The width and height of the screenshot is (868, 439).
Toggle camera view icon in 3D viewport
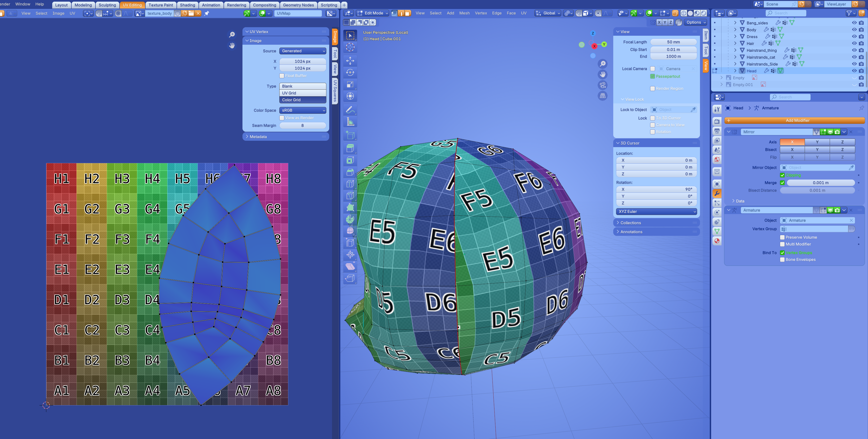click(602, 85)
